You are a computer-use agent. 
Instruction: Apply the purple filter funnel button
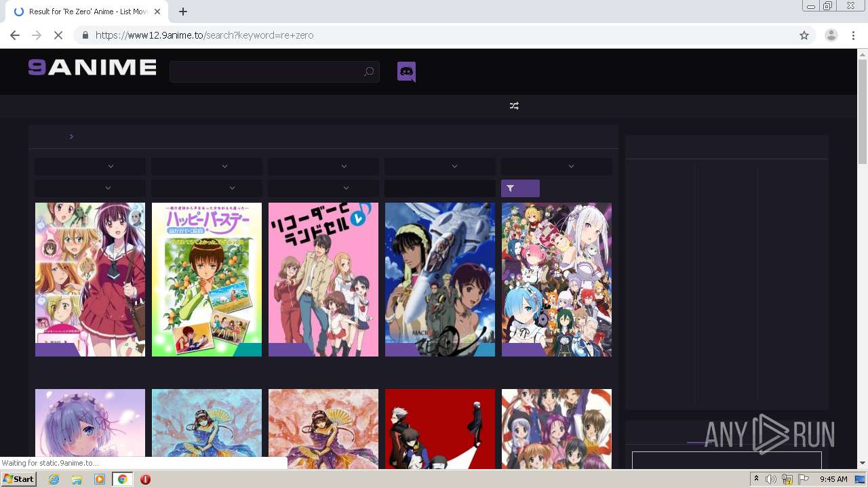pos(520,188)
